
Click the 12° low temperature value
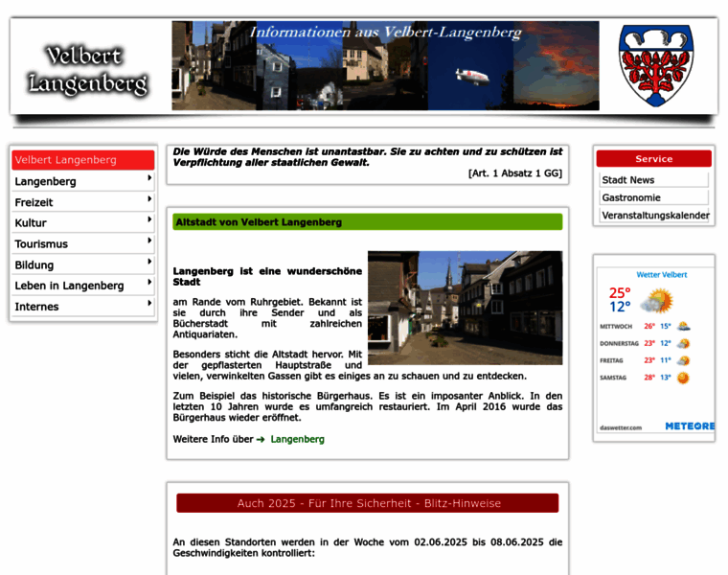[620, 307]
